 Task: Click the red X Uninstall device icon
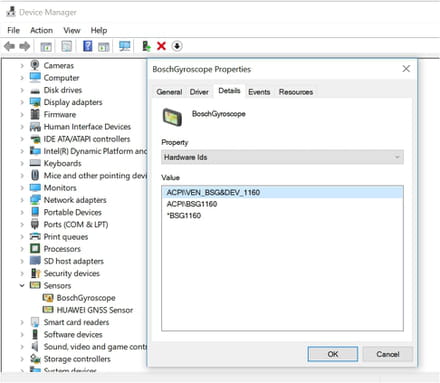pos(161,46)
